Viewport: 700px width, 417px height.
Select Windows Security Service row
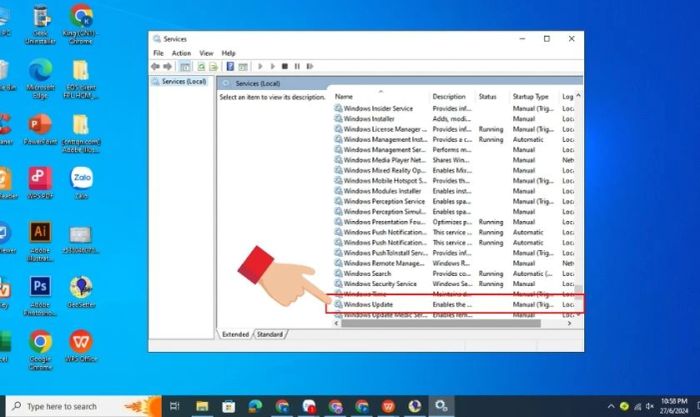click(454, 284)
